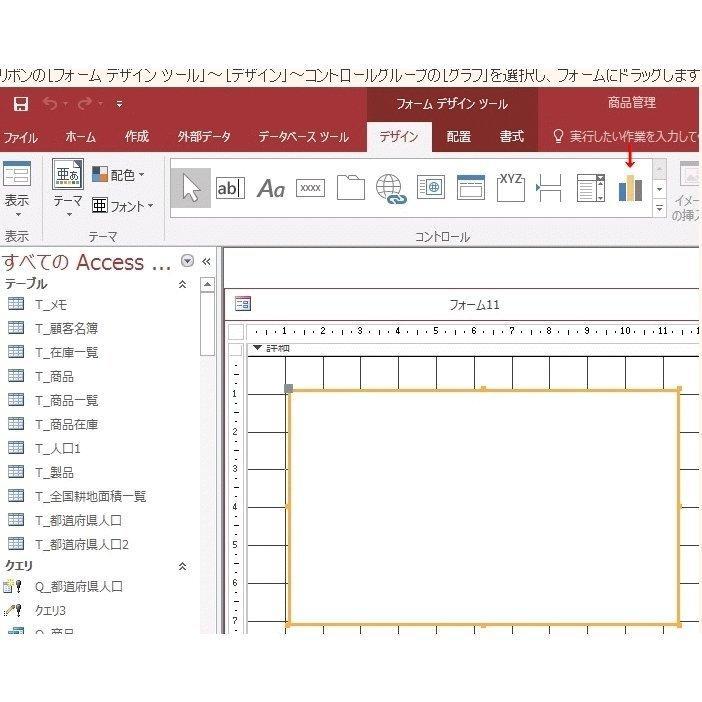Expand the controls gallery more arrow
Screen dimensions: 702x702
tap(659, 208)
